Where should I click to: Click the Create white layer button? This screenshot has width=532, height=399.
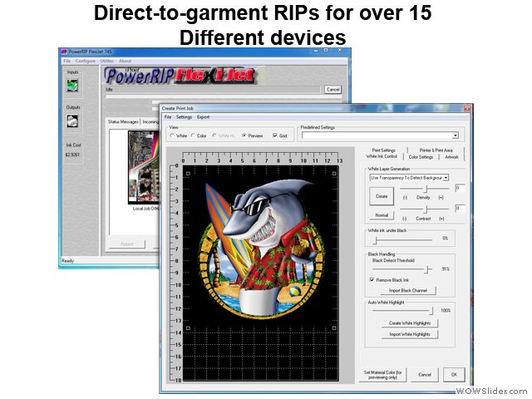coord(382,196)
